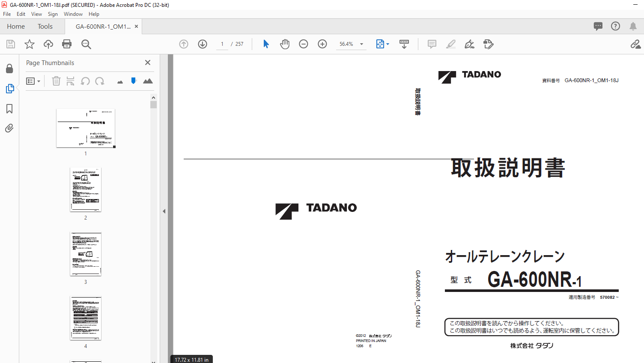Open zoom level 56.4% dropdown
Viewport: 644px width, 363px height.
pyautogui.click(x=361, y=44)
